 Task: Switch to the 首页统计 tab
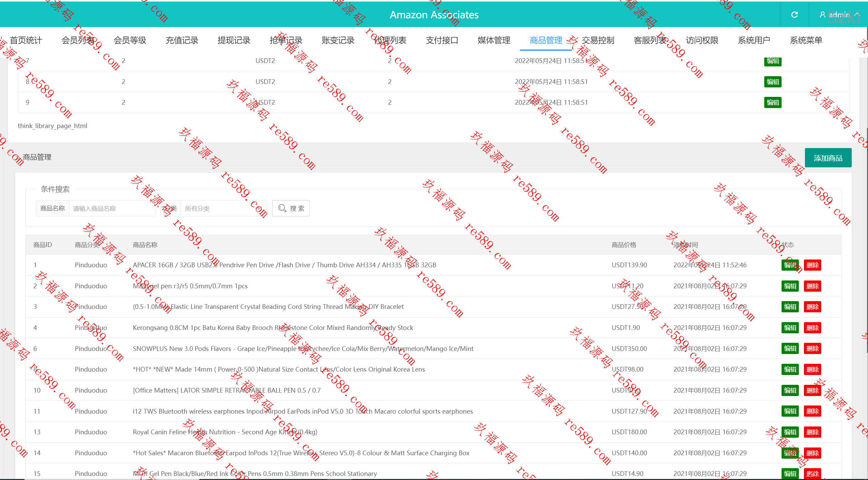(26, 40)
